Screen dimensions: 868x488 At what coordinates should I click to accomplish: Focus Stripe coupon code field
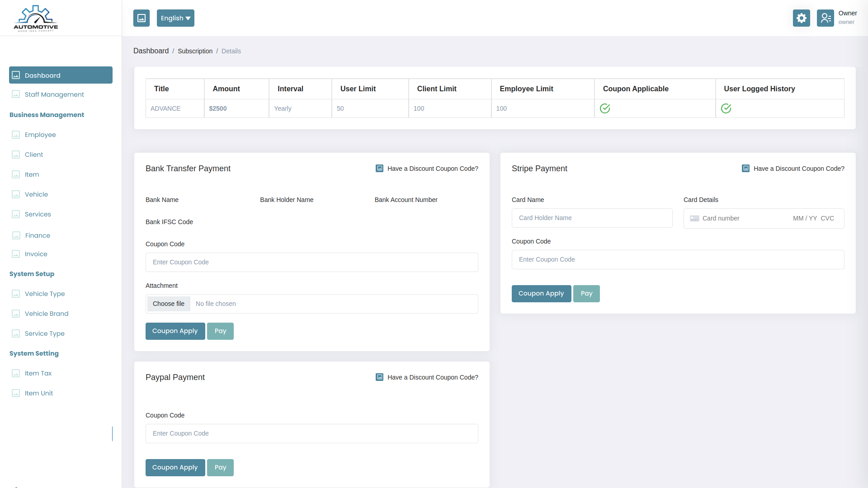(x=678, y=260)
